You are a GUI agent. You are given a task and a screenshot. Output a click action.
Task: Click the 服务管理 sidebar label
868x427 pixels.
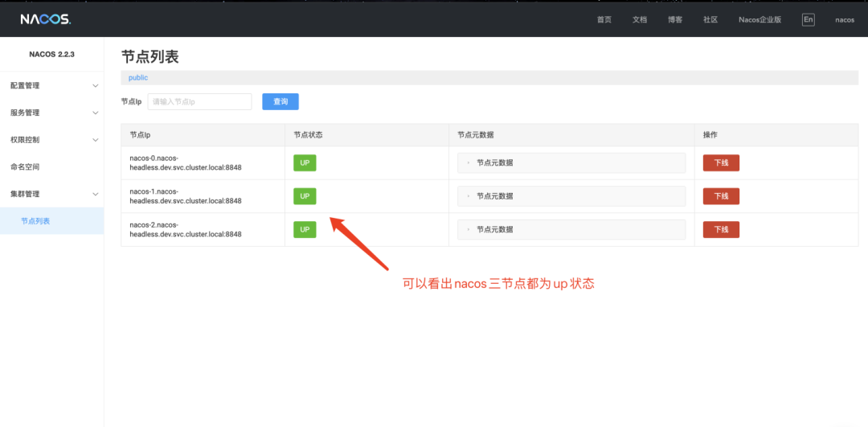(25, 113)
